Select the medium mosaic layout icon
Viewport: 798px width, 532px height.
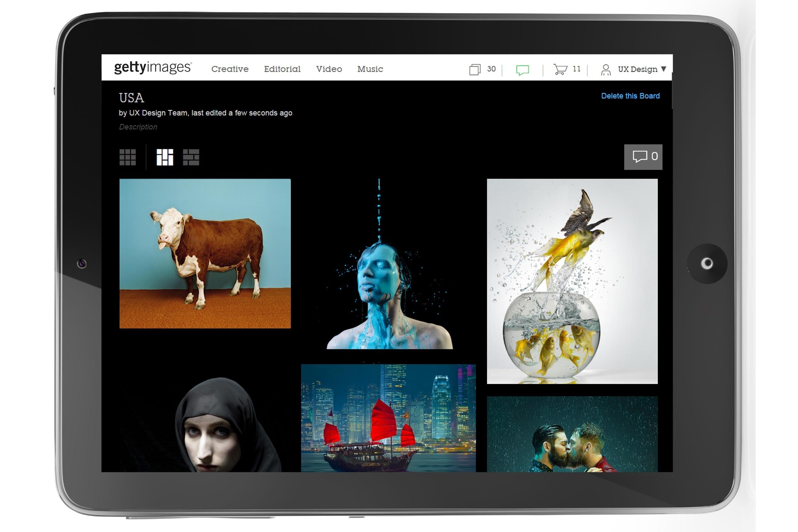tap(164, 157)
